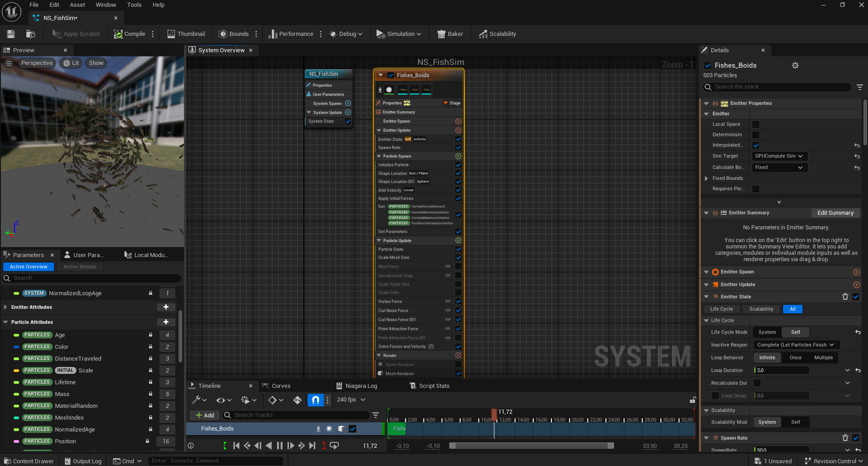Reset Loop Duration to default arrow

point(858,370)
